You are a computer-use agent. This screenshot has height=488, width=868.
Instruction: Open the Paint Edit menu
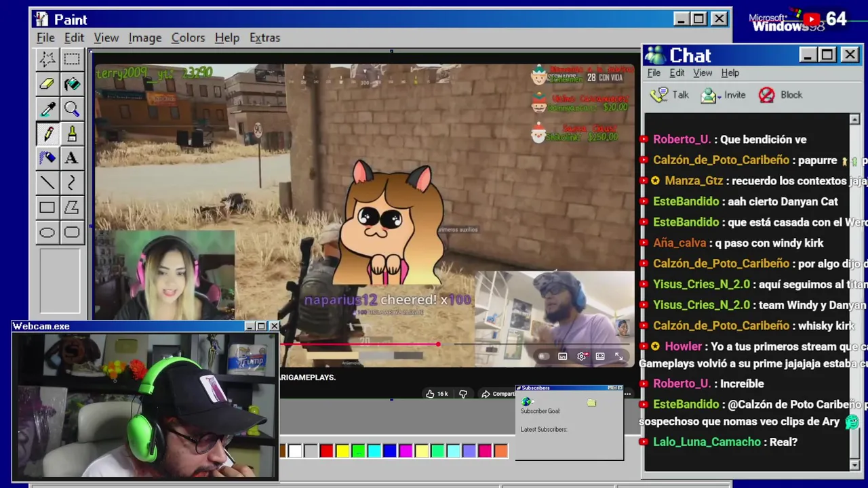74,37
